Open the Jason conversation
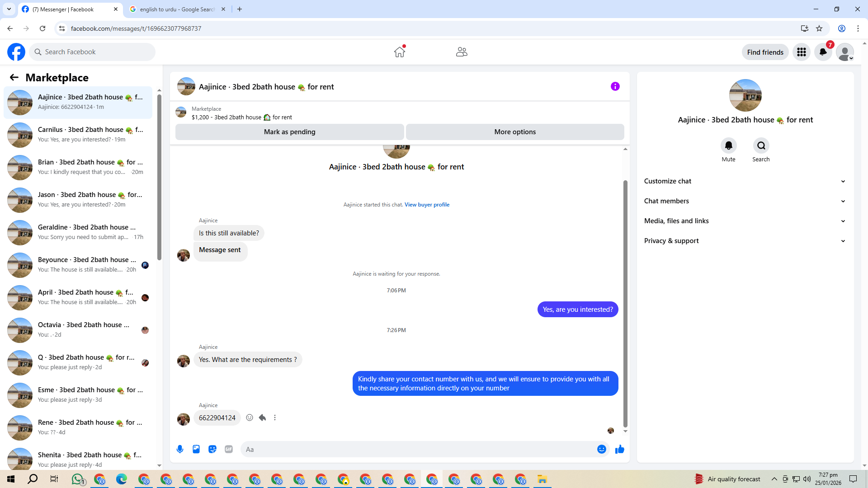This screenshot has height=488, width=868. click(x=78, y=200)
